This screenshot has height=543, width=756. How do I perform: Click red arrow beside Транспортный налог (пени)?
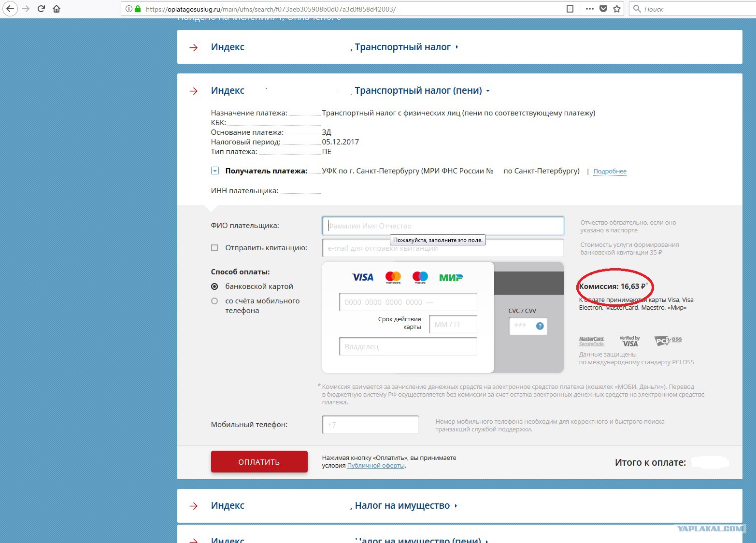194,91
